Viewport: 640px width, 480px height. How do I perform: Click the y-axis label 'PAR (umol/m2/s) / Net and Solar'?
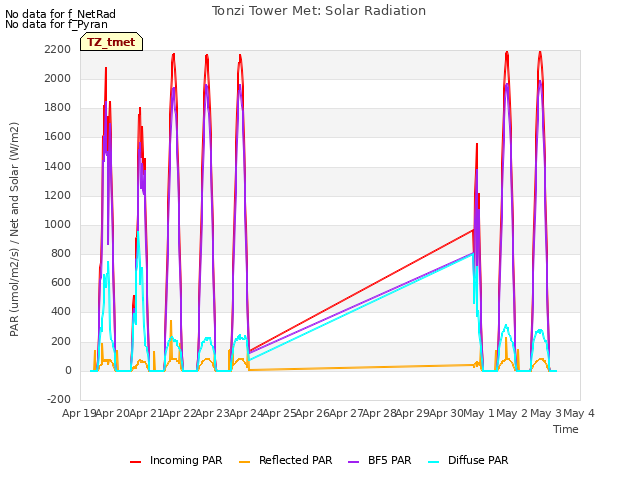pos(14,229)
